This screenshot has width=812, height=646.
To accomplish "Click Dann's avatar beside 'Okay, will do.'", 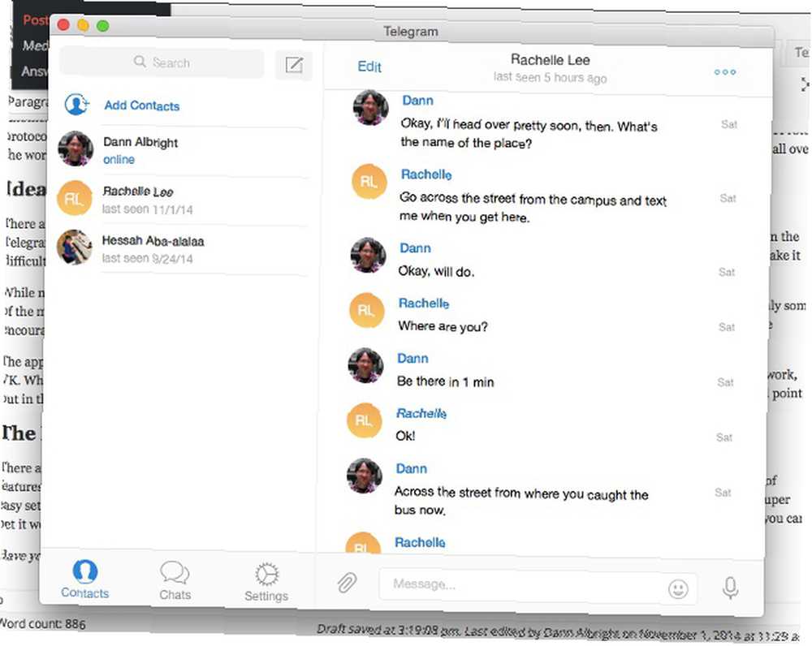I will pyautogui.click(x=368, y=255).
